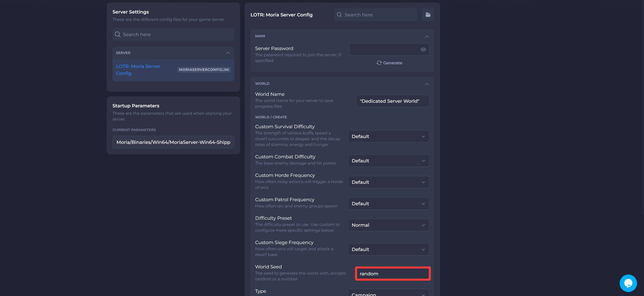The width and height of the screenshot is (644, 296).
Task: Open Custom Patrol Frequency dropdown
Action: [x=388, y=204]
